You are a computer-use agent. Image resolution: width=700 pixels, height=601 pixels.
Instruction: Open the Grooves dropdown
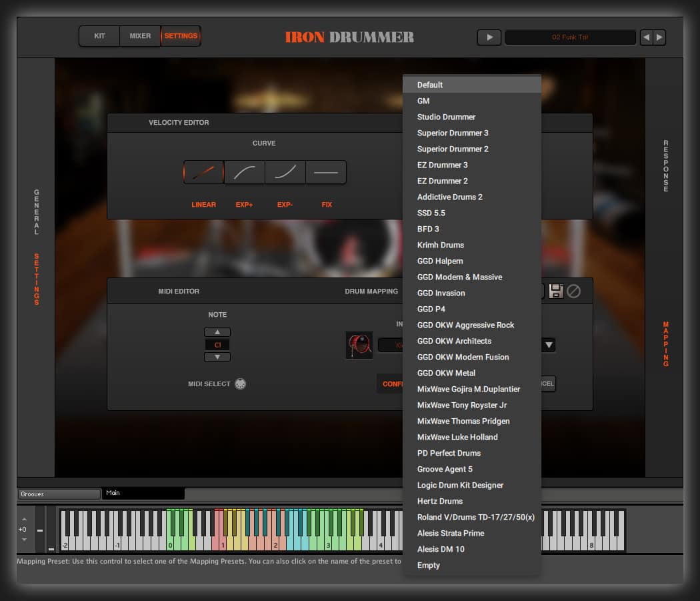59,494
